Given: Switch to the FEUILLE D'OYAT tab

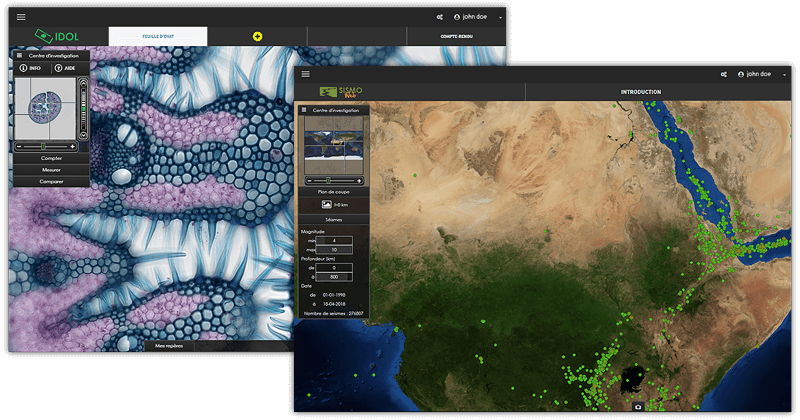Looking at the screenshot, I should point(157,36).
